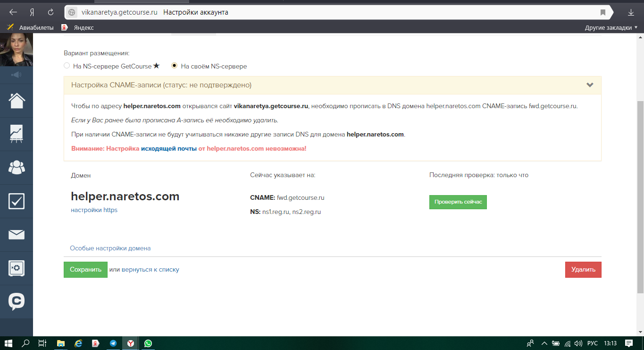Click the profile avatar photo
The height and width of the screenshot is (350, 644).
(x=17, y=50)
